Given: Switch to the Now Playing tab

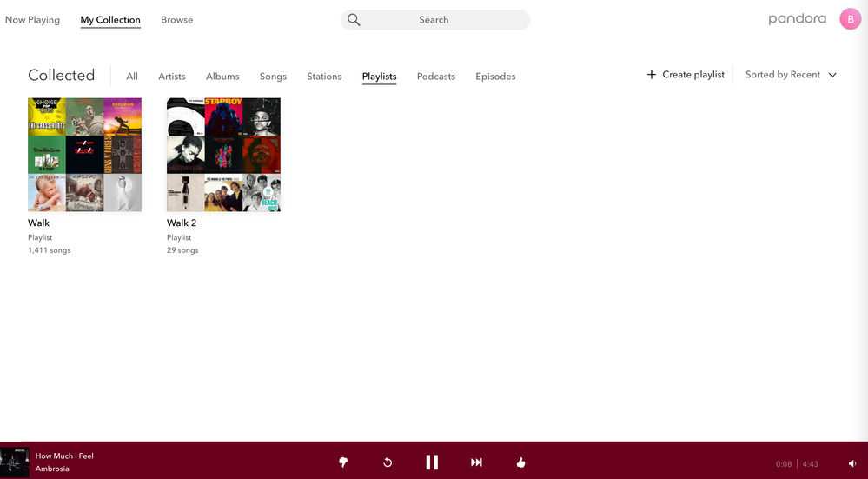Looking at the screenshot, I should 32,20.
